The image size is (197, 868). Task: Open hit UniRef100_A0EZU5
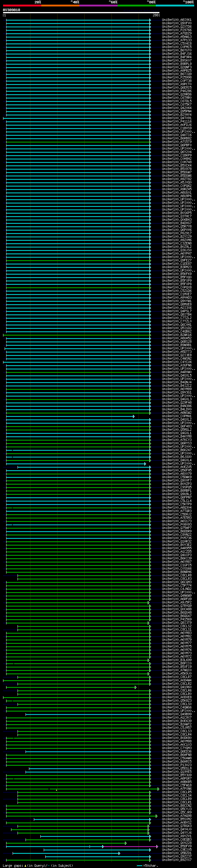point(176,467)
